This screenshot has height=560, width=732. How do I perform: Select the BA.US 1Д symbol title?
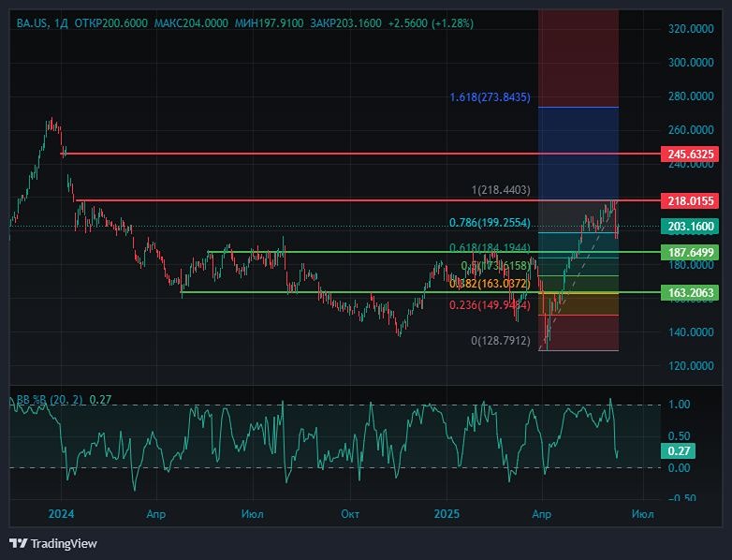pyautogui.click(x=41, y=22)
